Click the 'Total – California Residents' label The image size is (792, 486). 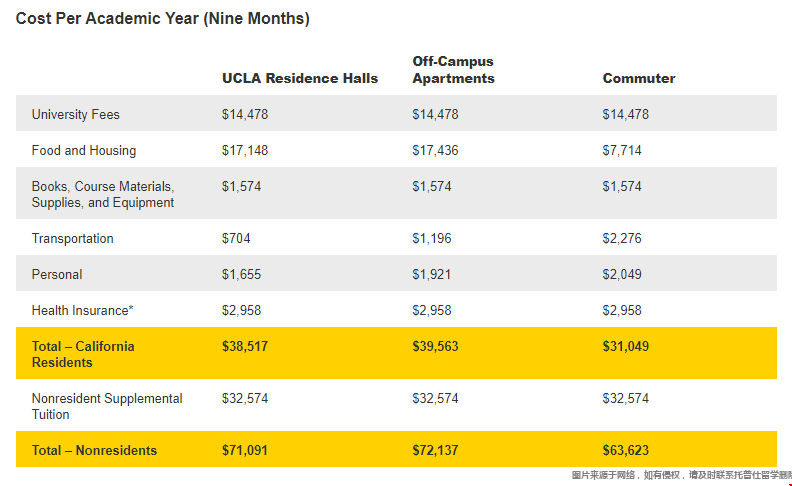tap(83, 354)
